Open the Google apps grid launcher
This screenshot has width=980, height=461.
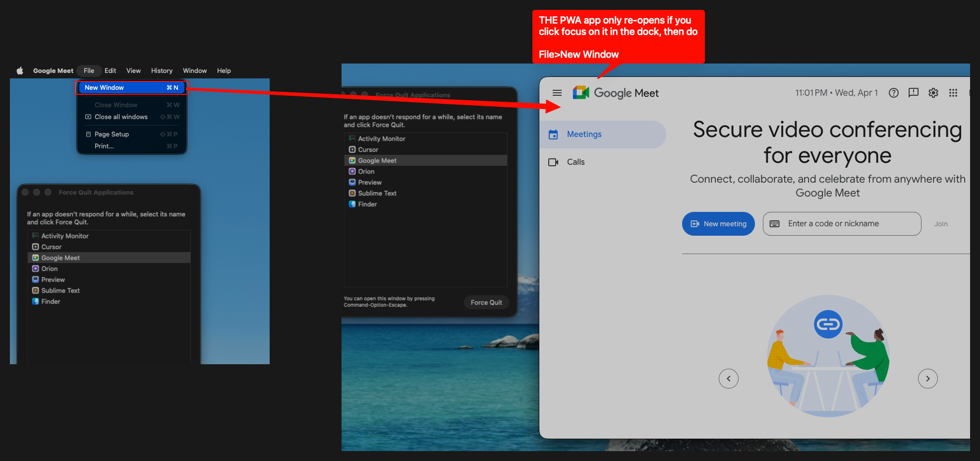point(953,93)
